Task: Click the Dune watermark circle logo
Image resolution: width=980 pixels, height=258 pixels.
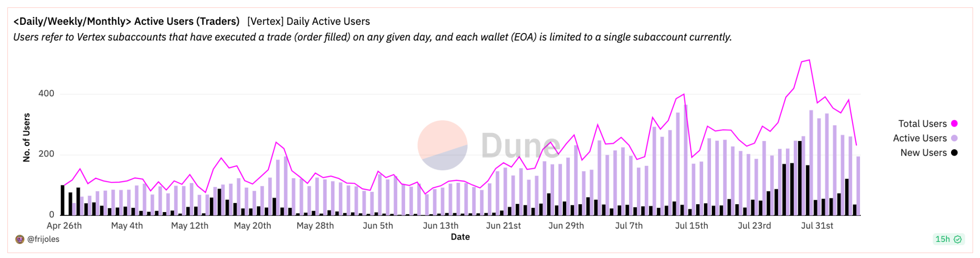Action: tap(442, 146)
